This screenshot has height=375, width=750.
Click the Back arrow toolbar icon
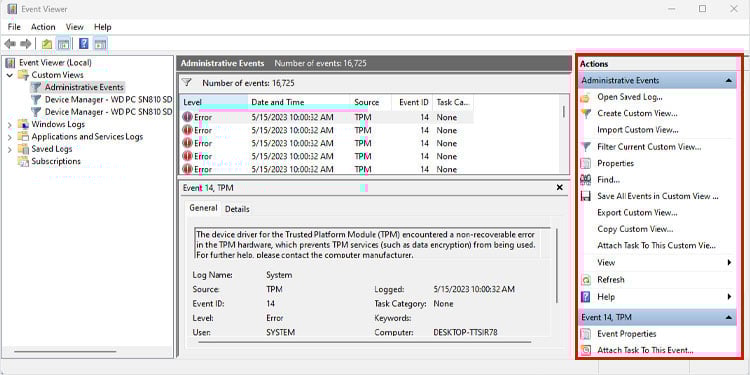[10, 44]
